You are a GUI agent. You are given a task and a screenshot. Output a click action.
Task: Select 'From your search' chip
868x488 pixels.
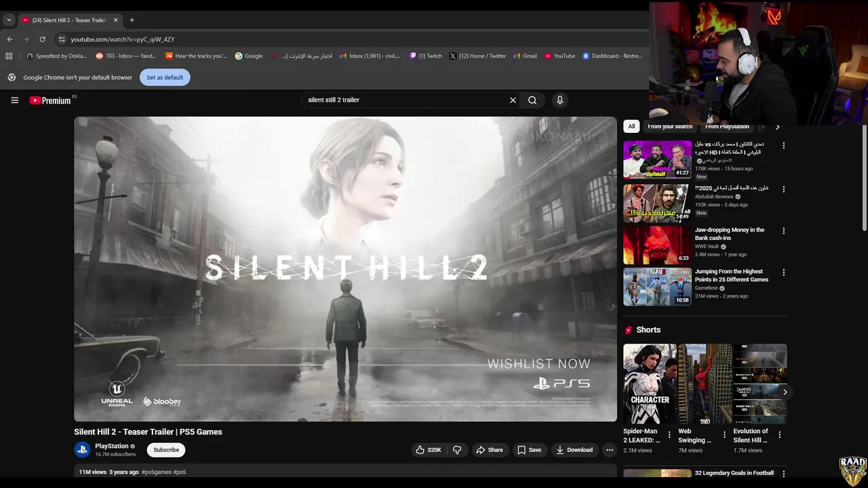coord(670,127)
